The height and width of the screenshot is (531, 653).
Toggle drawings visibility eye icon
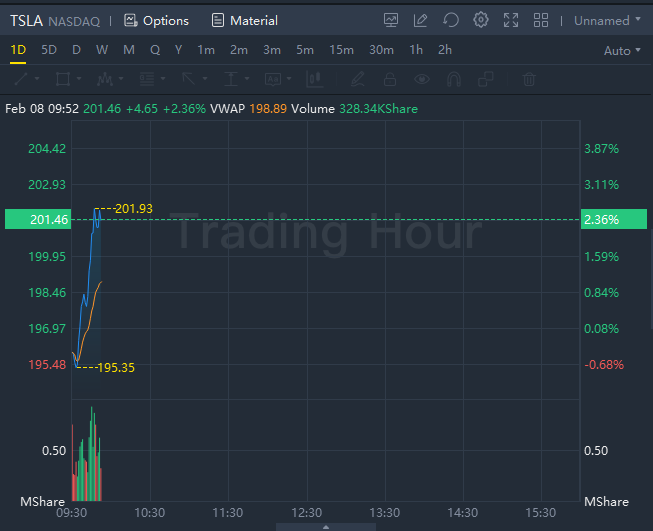pos(422,79)
